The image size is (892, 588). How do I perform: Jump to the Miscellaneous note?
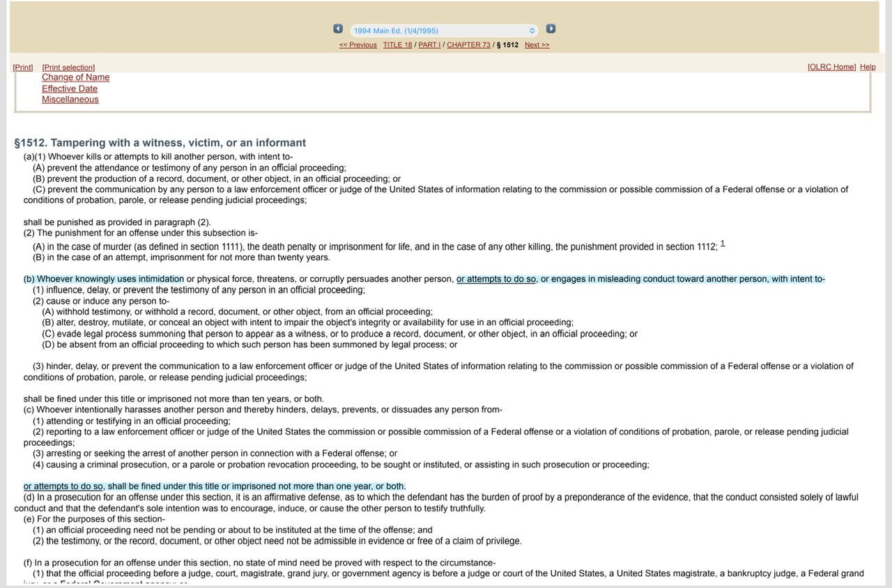[x=70, y=100]
